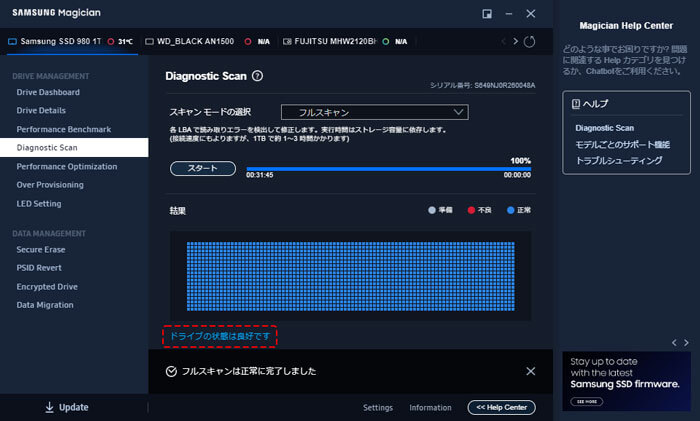Click the Magician Help Center title
Viewport: 700px width, 421px height.
click(x=626, y=26)
